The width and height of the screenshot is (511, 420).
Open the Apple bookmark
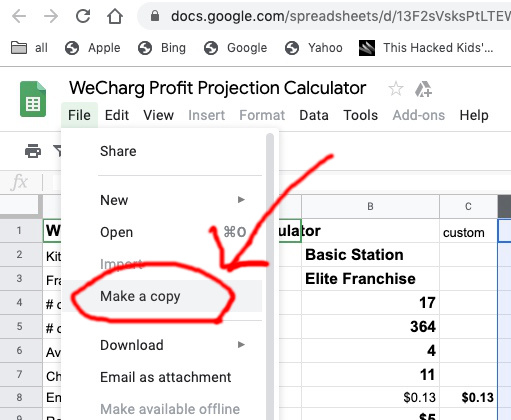click(x=92, y=48)
